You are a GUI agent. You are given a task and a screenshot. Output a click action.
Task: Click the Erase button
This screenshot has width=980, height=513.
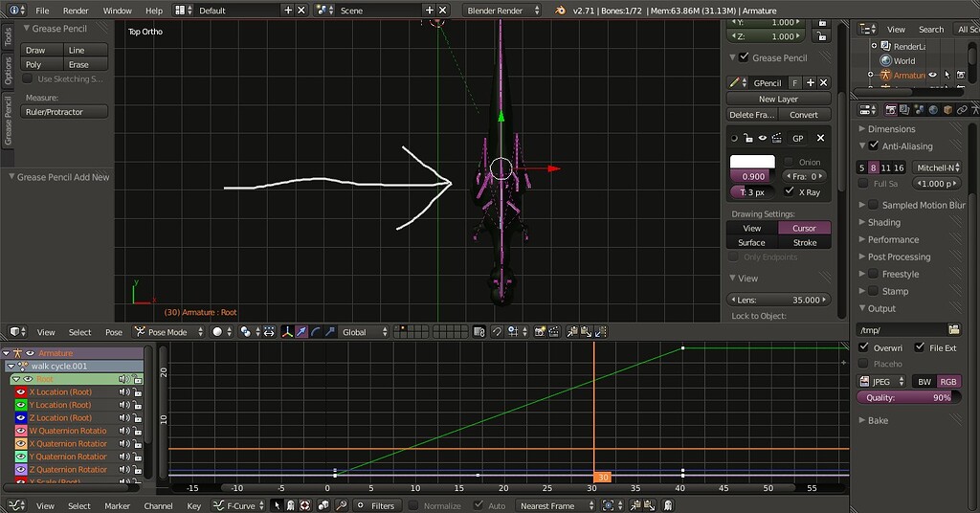(x=85, y=64)
